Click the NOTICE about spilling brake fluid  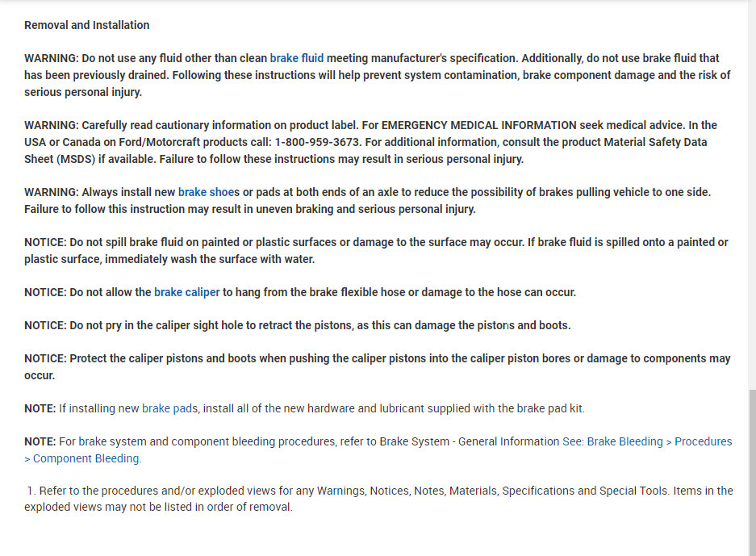[45, 242]
